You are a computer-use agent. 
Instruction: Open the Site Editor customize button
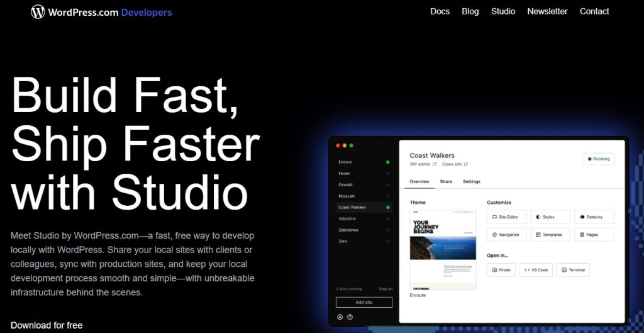tap(506, 217)
